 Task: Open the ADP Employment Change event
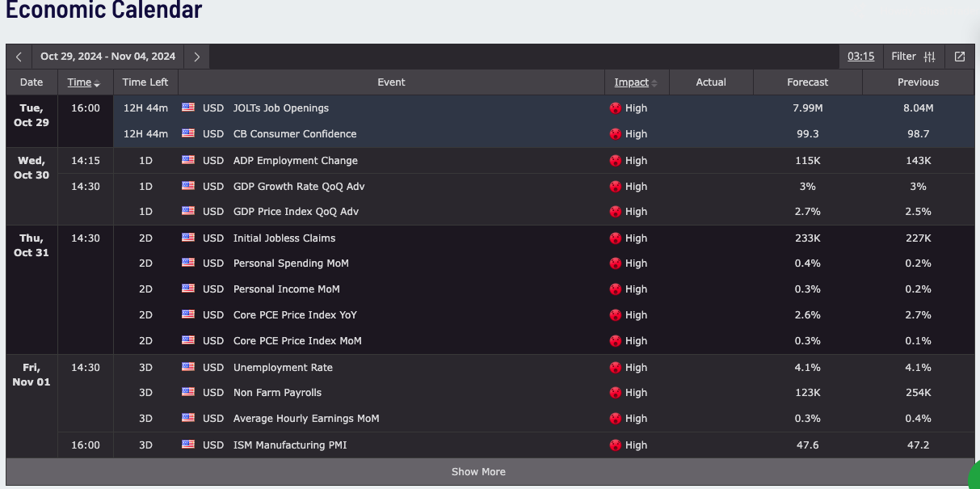tap(295, 161)
